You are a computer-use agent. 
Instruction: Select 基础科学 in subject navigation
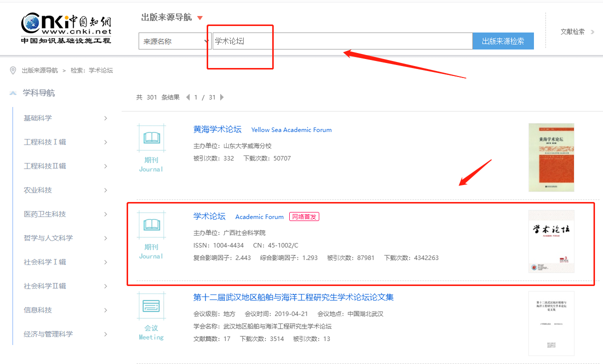38,118
